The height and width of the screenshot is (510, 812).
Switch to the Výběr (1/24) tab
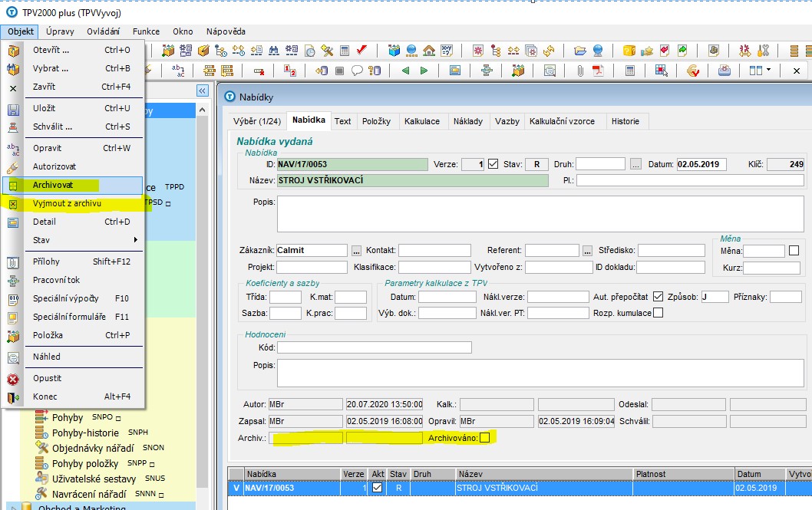pos(257,121)
